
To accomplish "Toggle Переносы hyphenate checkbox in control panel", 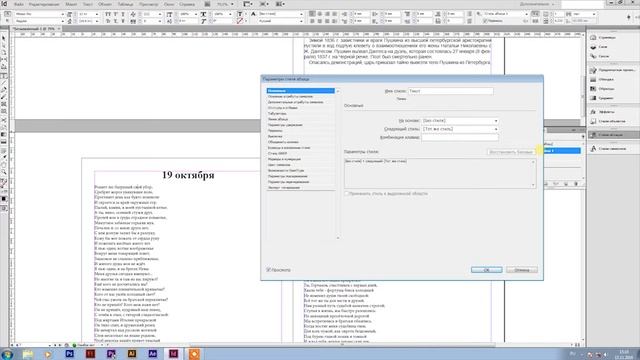I will [485, 21].
